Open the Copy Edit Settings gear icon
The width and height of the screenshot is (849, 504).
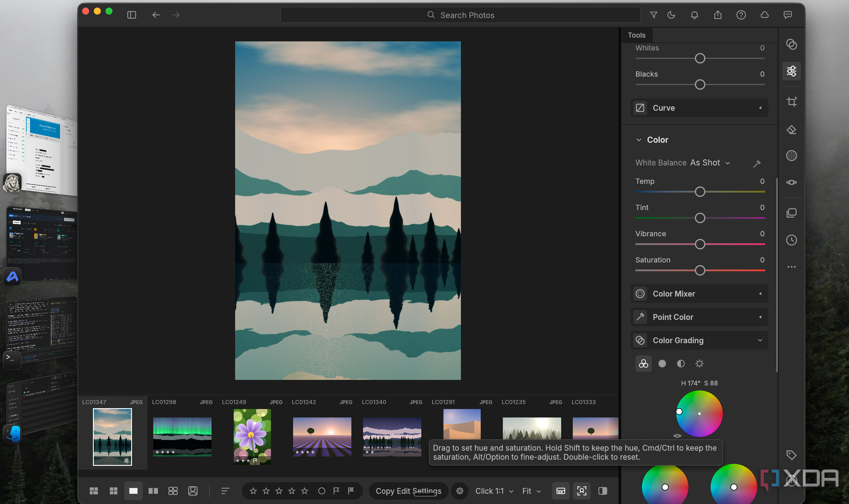pyautogui.click(x=460, y=491)
